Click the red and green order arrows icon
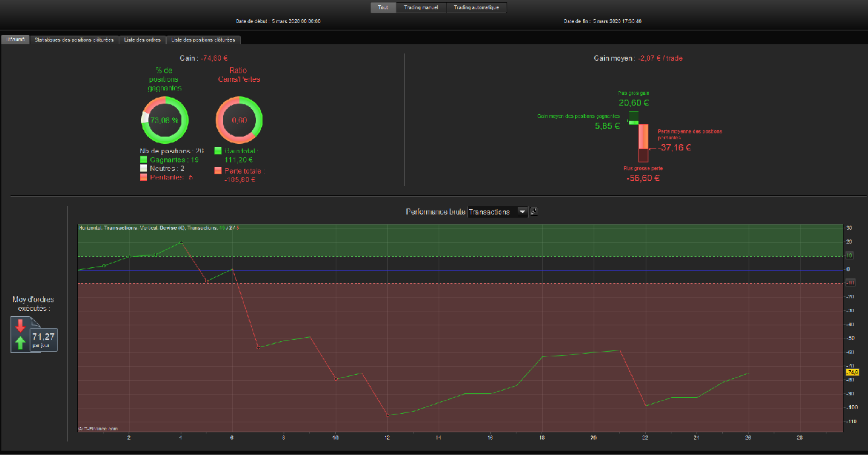 (x=22, y=335)
